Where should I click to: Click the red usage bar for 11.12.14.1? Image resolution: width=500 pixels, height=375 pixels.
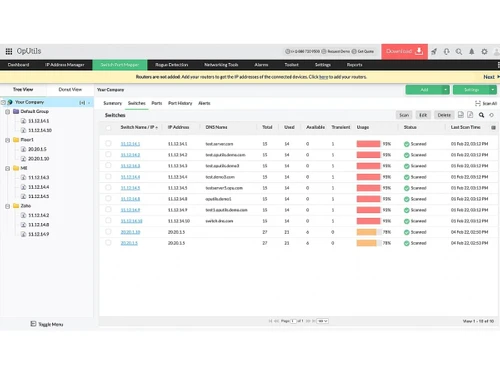click(x=369, y=144)
